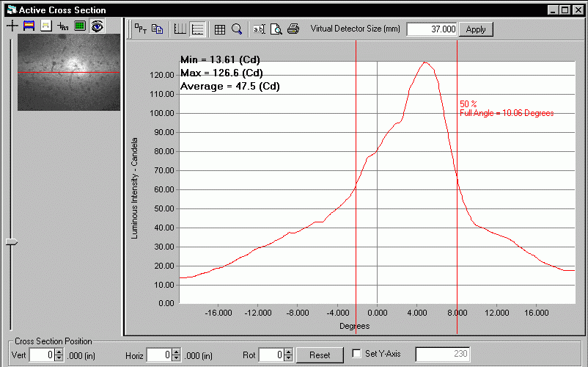Open print preview icon
The height and width of the screenshot is (367, 588).
click(276, 29)
